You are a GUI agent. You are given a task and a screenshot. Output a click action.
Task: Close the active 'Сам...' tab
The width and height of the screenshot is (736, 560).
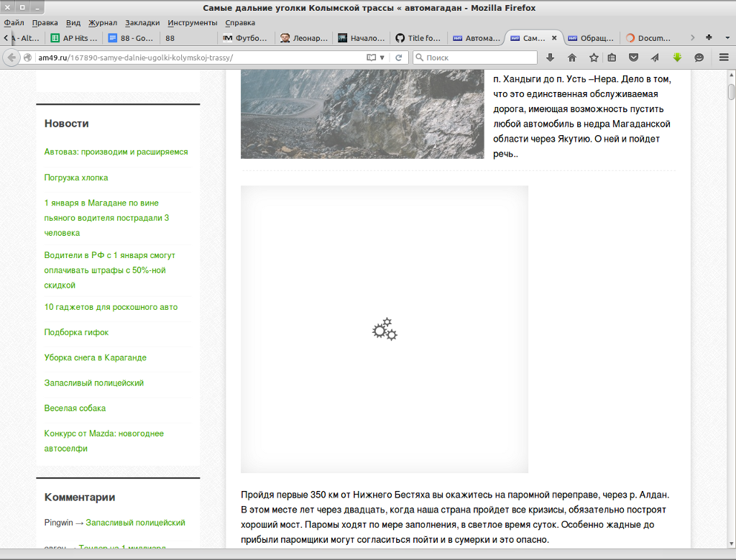point(554,38)
